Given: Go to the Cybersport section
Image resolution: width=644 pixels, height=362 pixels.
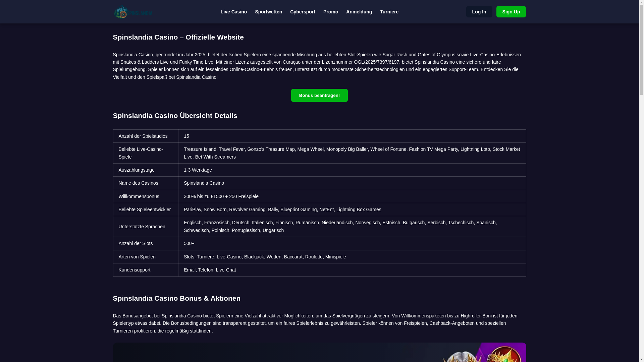Looking at the screenshot, I should point(302,12).
